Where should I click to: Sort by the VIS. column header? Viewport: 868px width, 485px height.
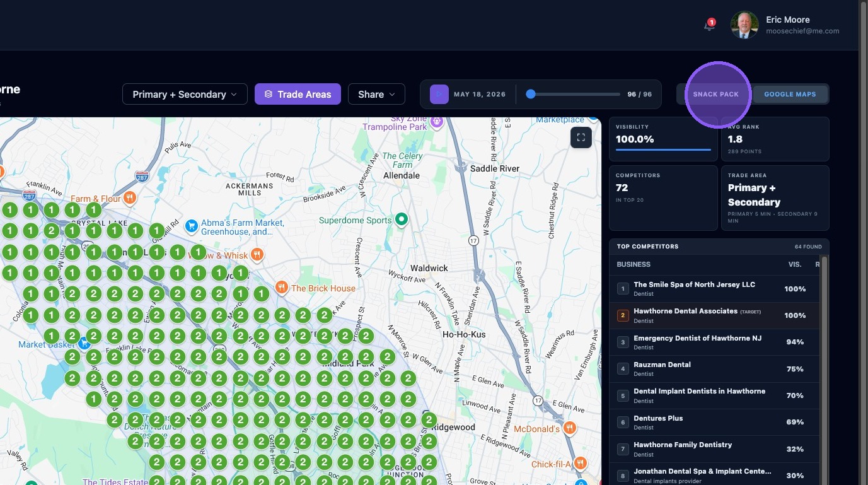(x=795, y=264)
